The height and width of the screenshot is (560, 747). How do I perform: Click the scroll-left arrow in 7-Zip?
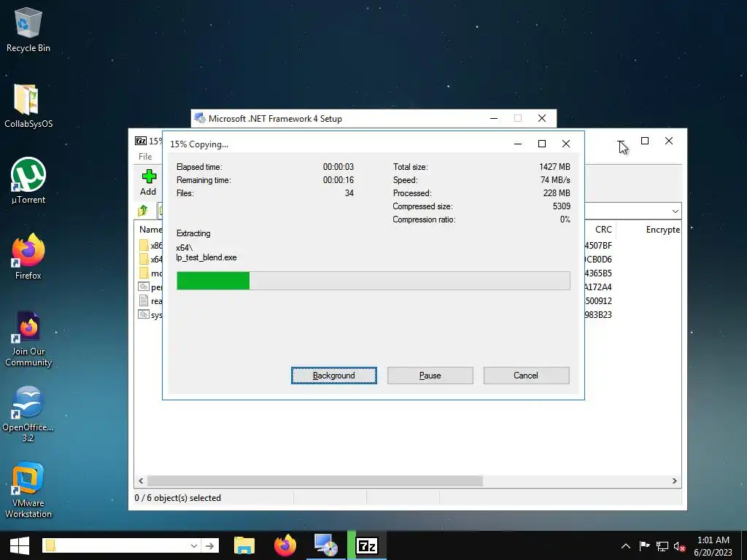coord(141,481)
